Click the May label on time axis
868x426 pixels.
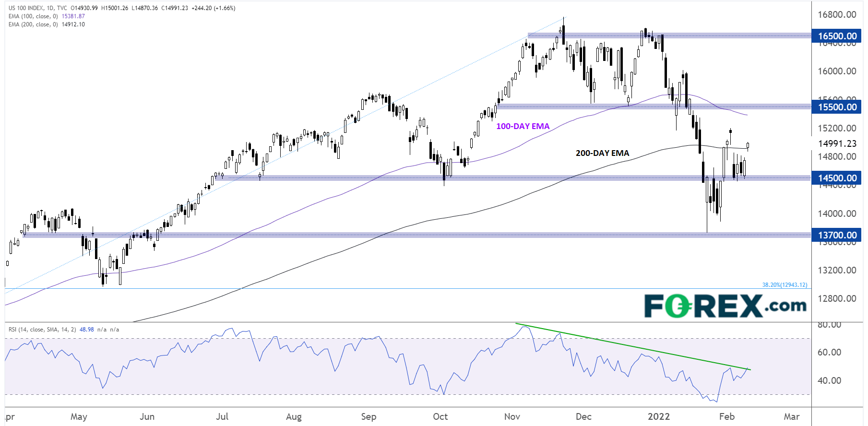(x=79, y=416)
